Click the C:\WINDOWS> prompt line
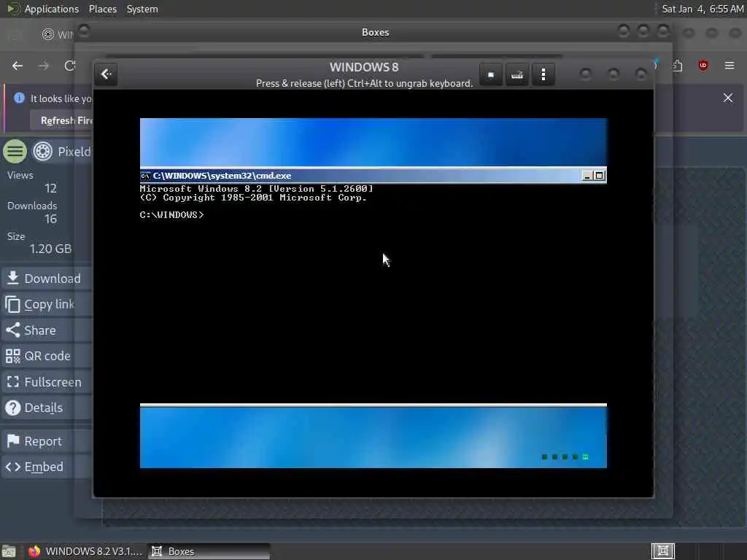This screenshot has width=747, height=560. (172, 215)
